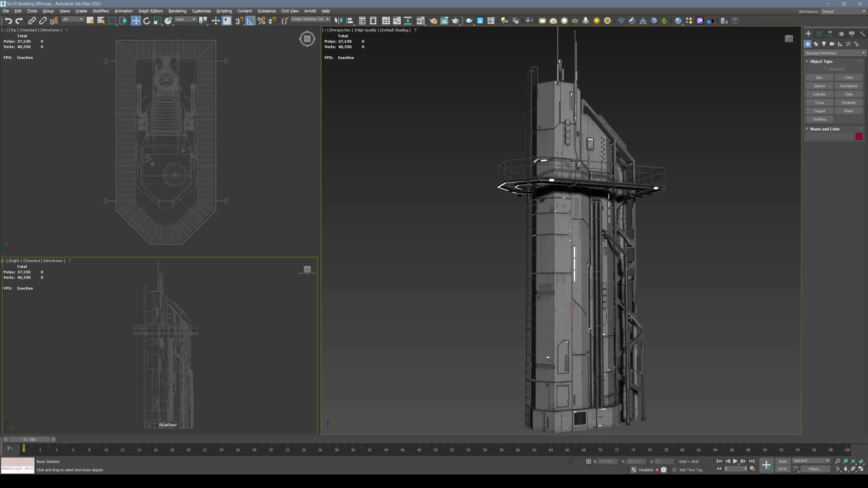This screenshot has width=868, height=488.
Task: Open the Modify panel tab icon
Action: pyautogui.click(x=819, y=34)
